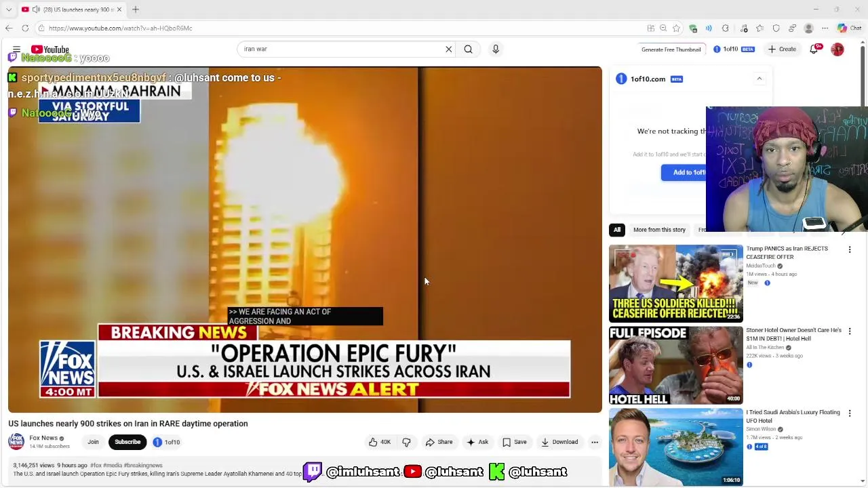Open Trump PANICS as Iran REJECTS title
The image size is (868, 488).
(x=787, y=253)
